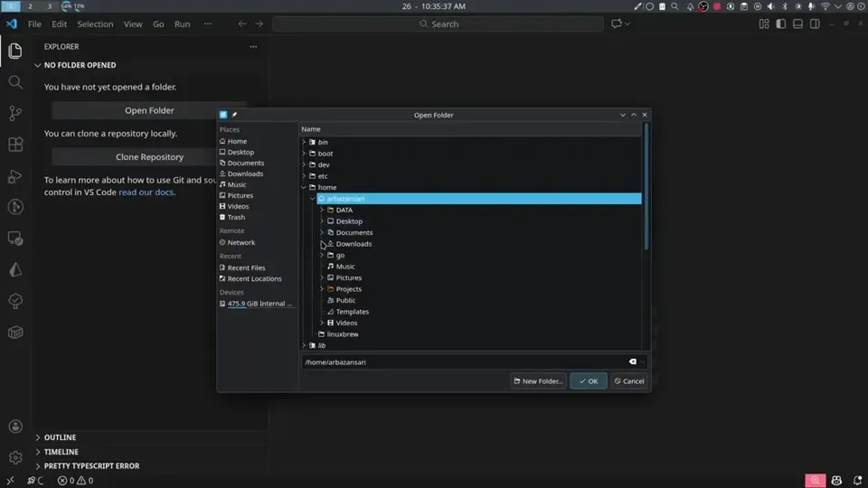Image resolution: width=868 pixels, height=488 pixels.
Task: Select the 475.9 GiB Internal device
Action: click(x=256, y=304)
